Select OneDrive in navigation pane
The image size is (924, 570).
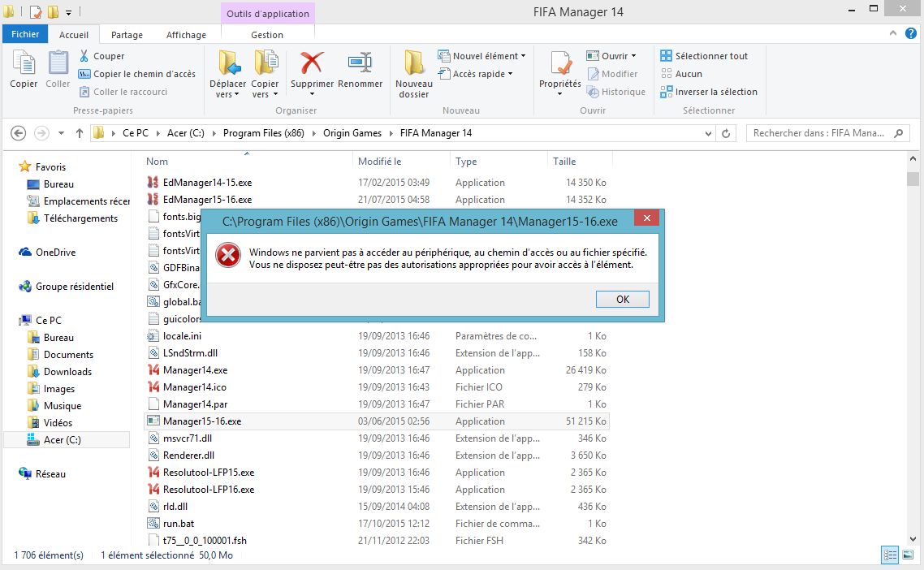(55, 253)
